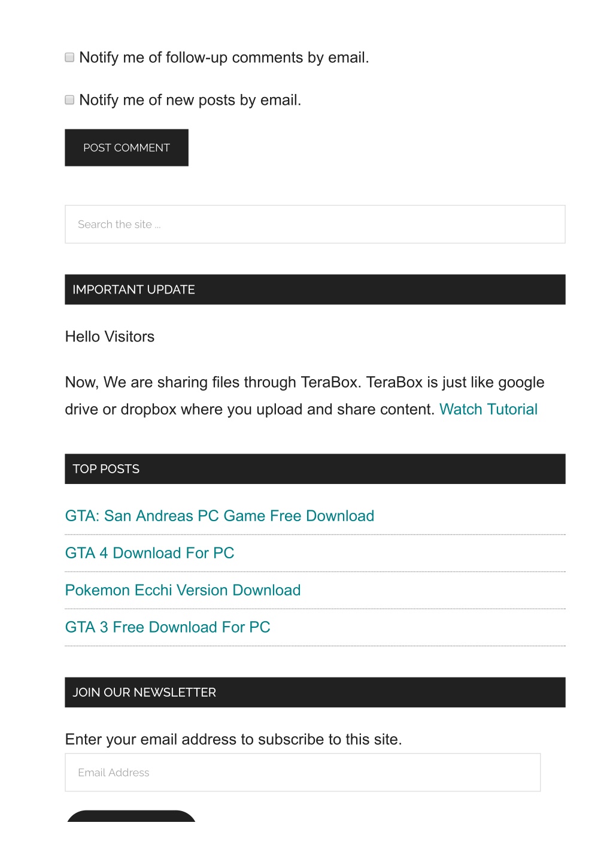Go to the GTA 4 Download For PC post

click(x=150, y=554)
